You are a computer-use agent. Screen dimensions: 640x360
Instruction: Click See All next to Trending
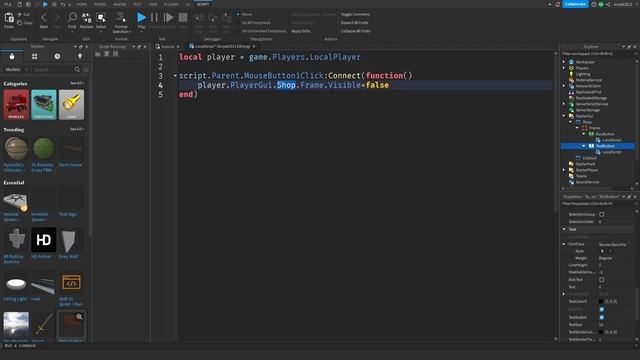coord(77,129)
